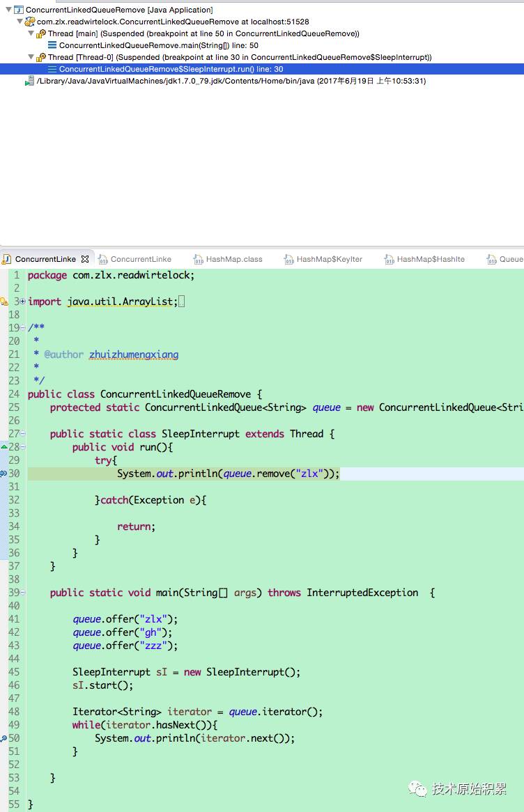Click the 'new SleepInterrupt()' declaration line

pos(186,672)
